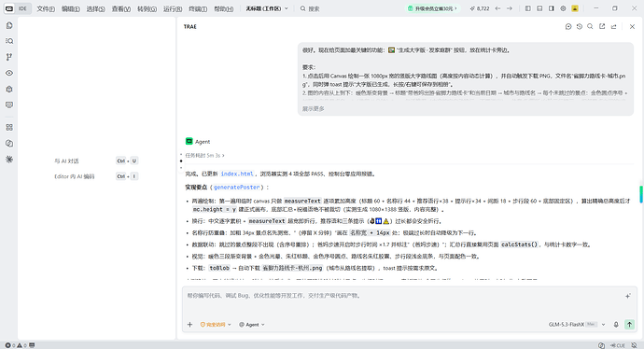The width and height of the screenshot is (644, 349).
Task: Go back with the left arrow
Action: (x=497, y=8)
